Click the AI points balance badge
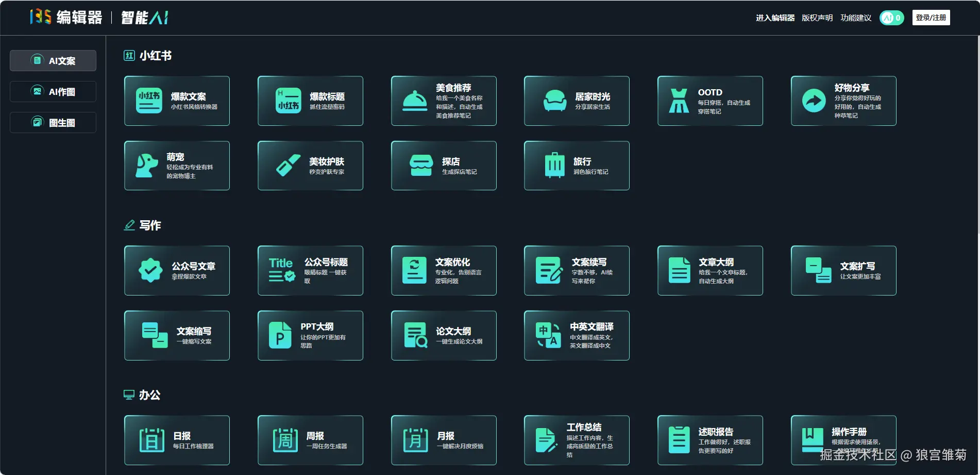Viewport: 980px width, 475px height. point(892,18)
